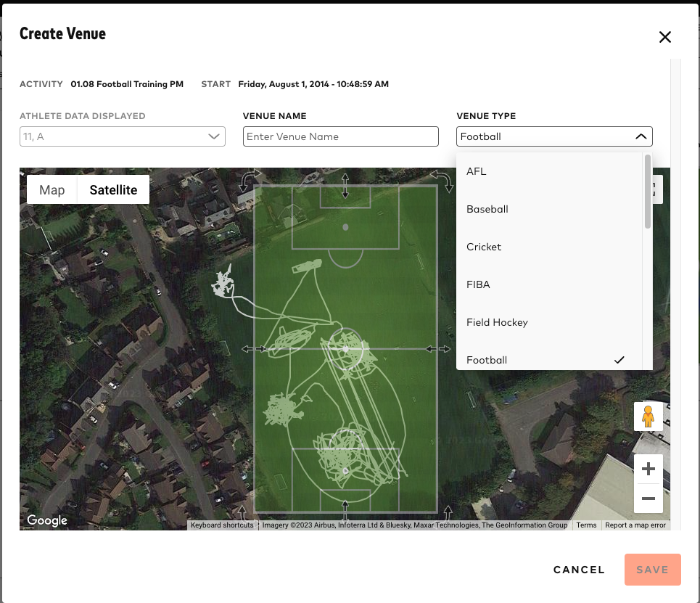Select Field Hockey as the venue type
The image size is (700, 603).
point(497,322)
